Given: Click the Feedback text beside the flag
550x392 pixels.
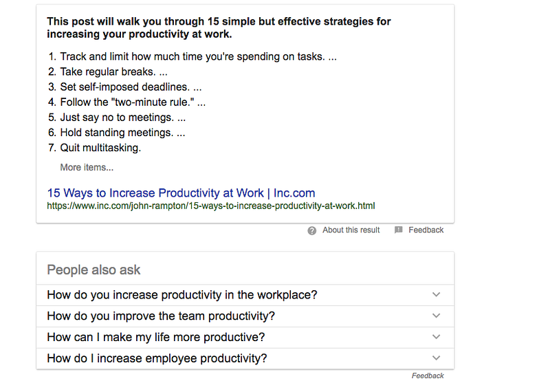Looking at the screenshot, I should pyautogui.click(x=426, y=230).
